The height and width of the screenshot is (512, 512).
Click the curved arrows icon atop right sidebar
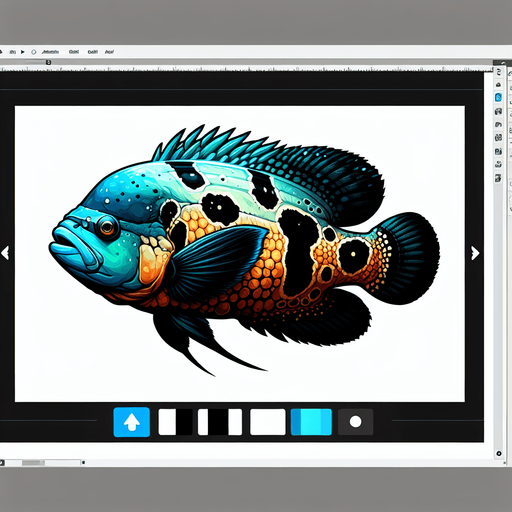coord(499,72)
